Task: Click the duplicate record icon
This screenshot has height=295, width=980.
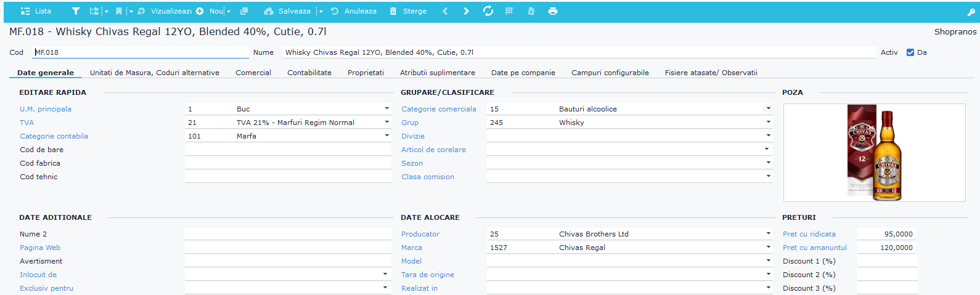Action: point(244,11)
